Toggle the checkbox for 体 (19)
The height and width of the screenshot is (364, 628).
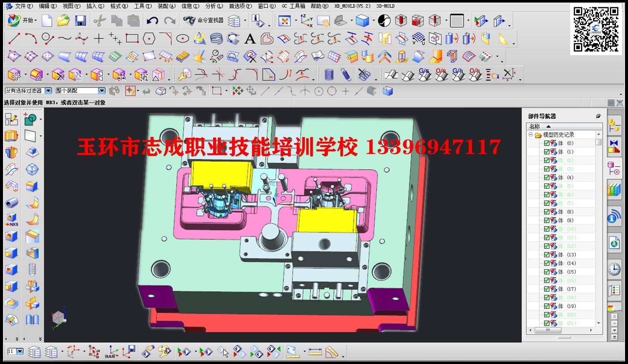tap(546, 306)
